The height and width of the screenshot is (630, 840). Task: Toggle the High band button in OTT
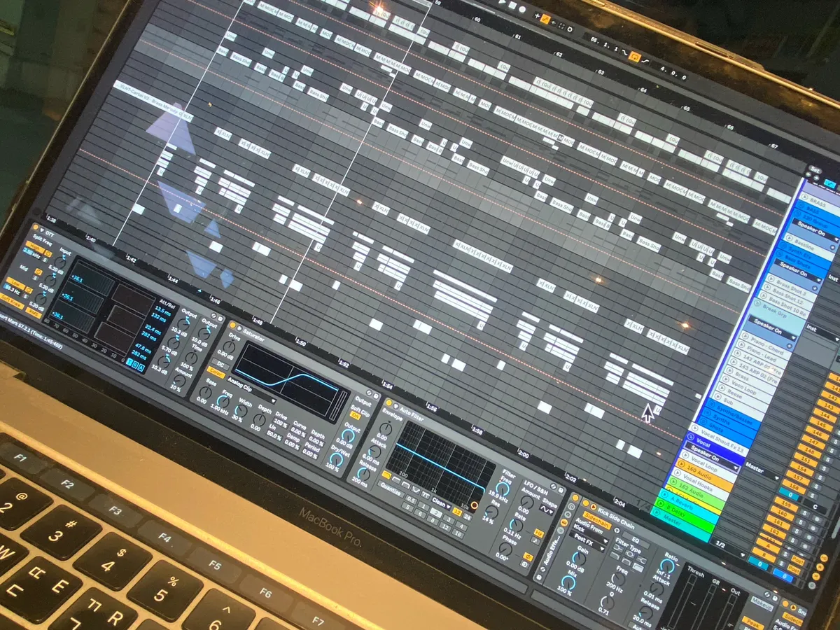click(34, 246)
